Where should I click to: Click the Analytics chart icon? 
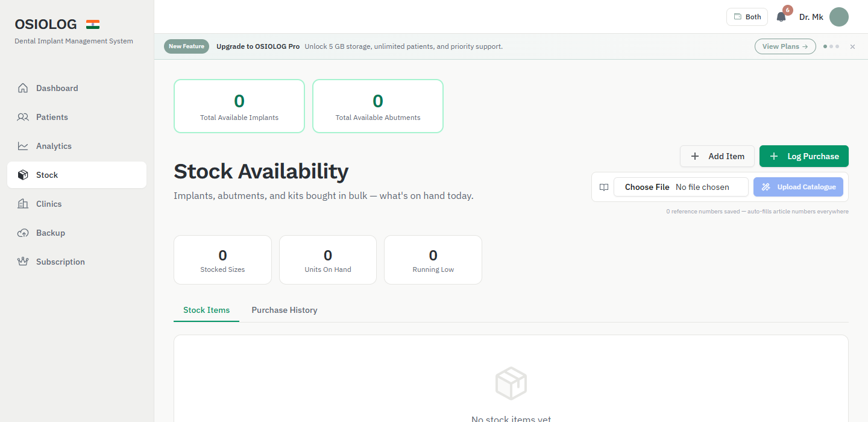[x=23, y=146]
